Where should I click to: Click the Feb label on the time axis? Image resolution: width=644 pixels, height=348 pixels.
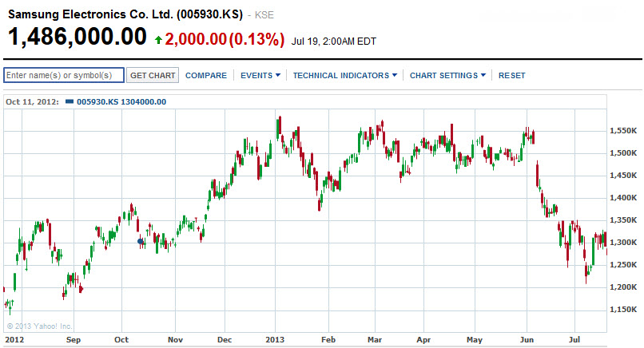point(328,340)
